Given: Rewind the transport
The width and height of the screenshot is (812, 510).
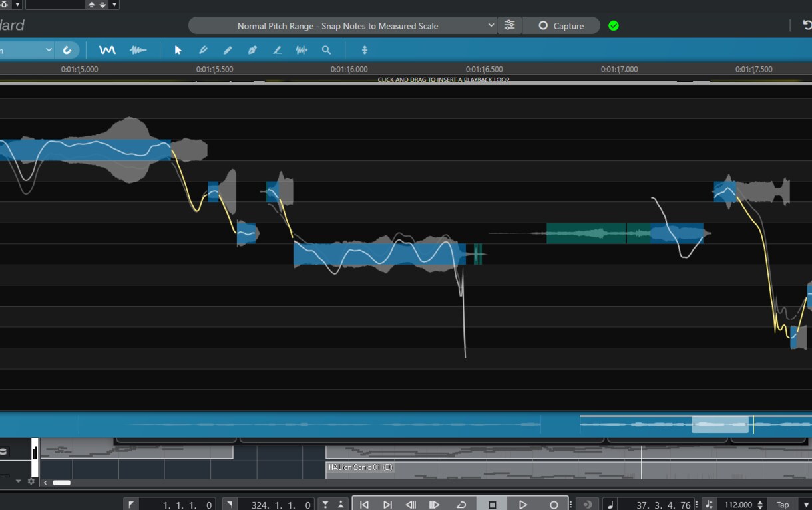Looking at the screenshot, I should pyautogui.click(x=411, y=505).
